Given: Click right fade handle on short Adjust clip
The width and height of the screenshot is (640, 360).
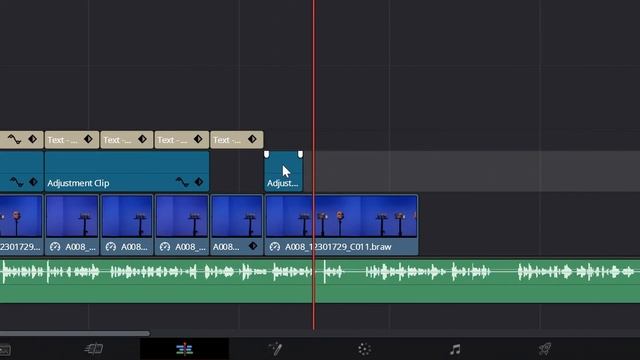Looking at the screenshot, I should (x=300, y=154).
